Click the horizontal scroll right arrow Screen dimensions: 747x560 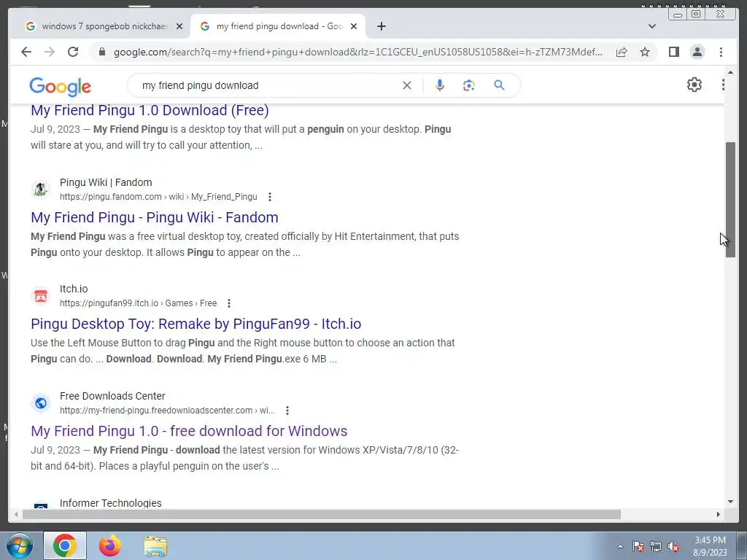[x=719, y=514]
